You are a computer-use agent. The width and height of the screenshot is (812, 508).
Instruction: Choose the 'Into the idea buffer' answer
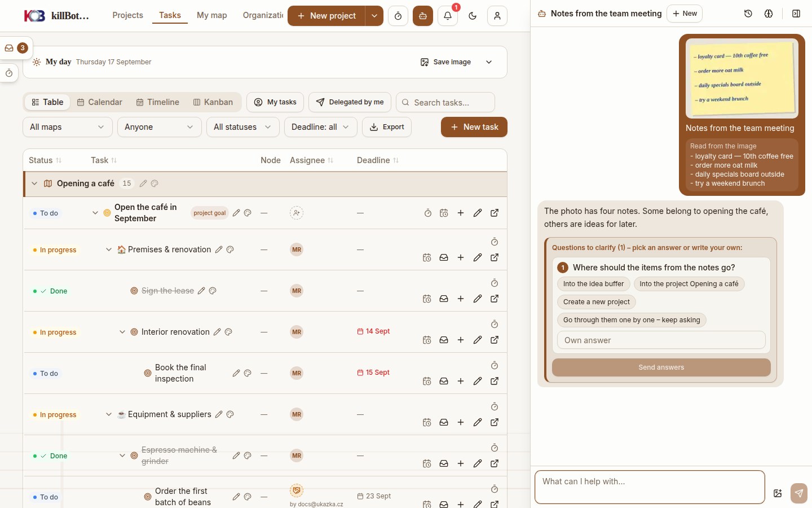coord(593,284)
